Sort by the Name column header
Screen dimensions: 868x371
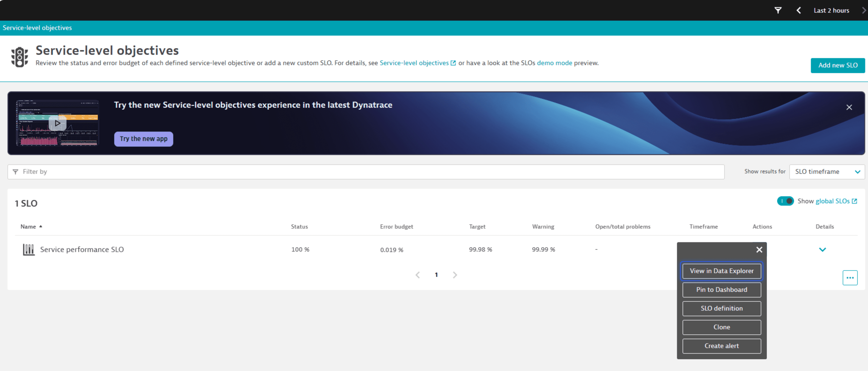point(31,227)
